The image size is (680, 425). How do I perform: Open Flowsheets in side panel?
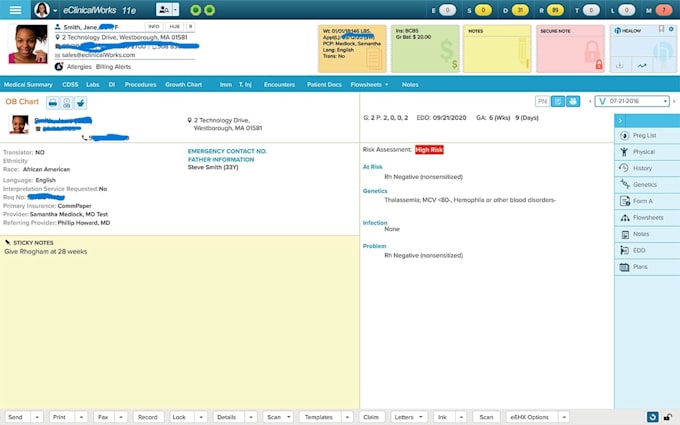(647, 218)
